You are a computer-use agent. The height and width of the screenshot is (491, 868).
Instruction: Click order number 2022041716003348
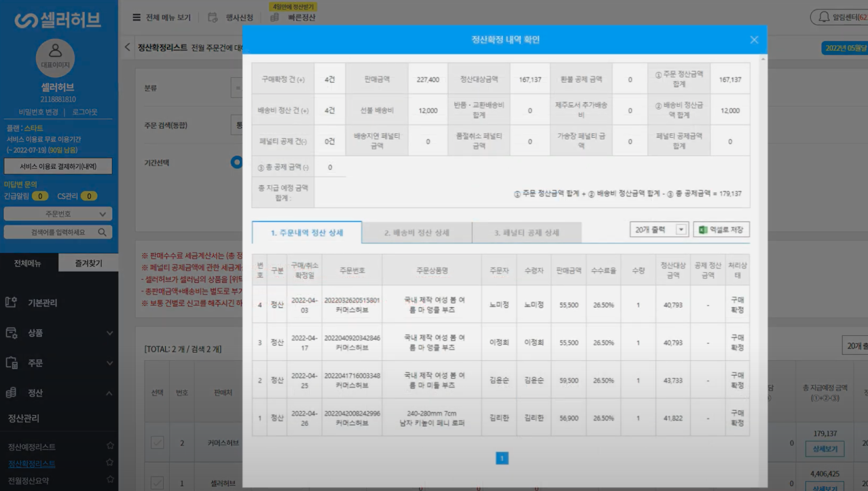point(352,376)
